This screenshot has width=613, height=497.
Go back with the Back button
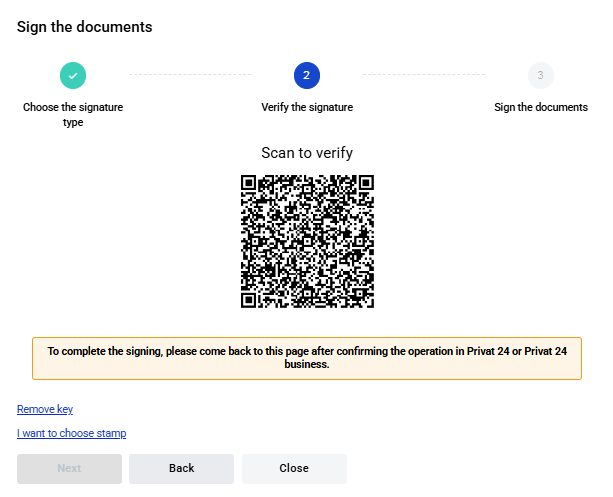181,468
